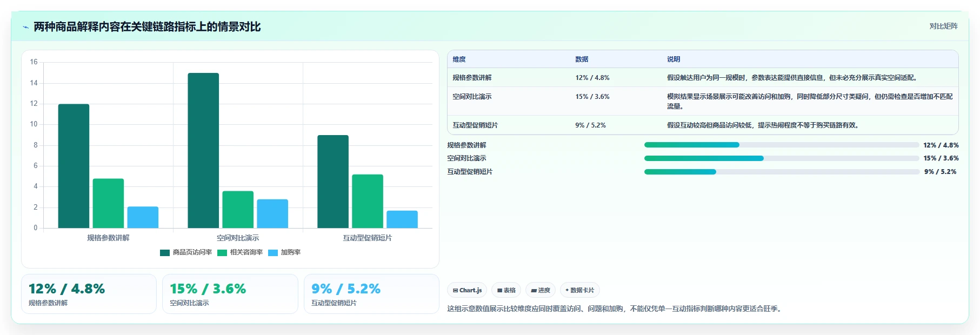Click the 对比矩阵 label in the header
This screenshot has height=335, width=980.
click(x=943, y=26)
